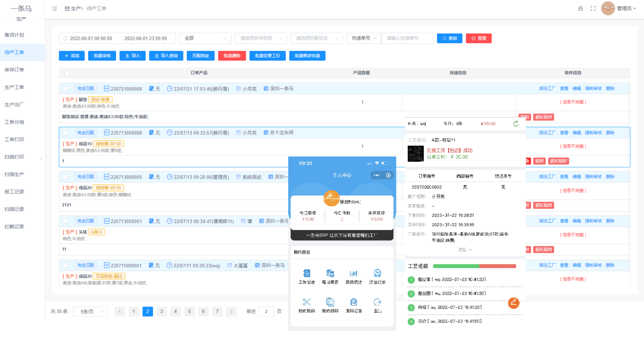Open 用料记录 clipboard icon
The width and height of the screenshot is (644, 344).
coord(353,302)
